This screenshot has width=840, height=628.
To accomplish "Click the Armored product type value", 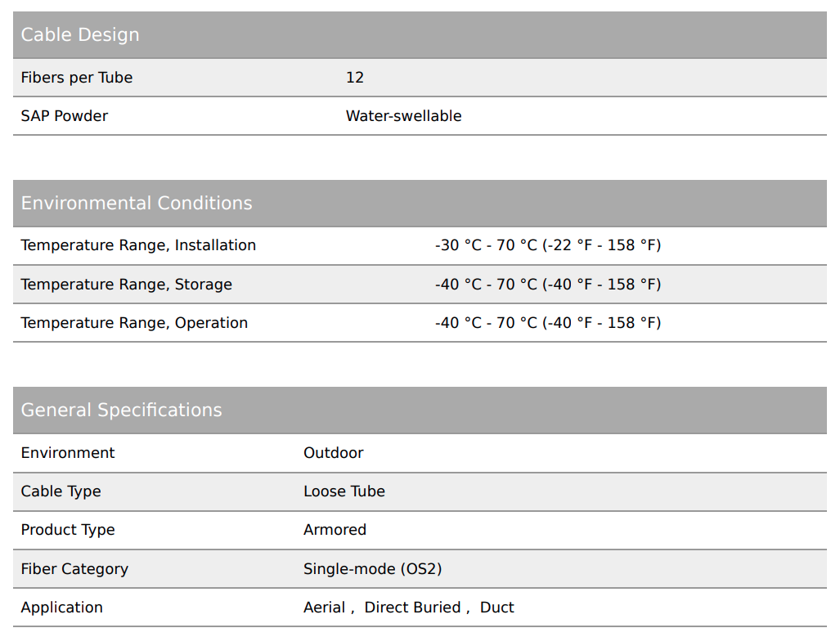I will pyautogui.click(x=335, y=530).
